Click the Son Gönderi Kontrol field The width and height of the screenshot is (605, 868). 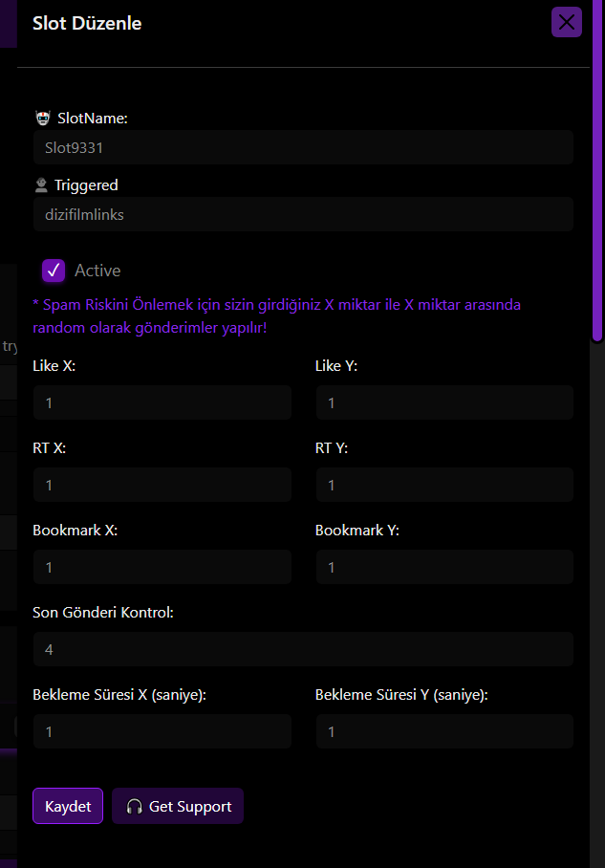303,649
